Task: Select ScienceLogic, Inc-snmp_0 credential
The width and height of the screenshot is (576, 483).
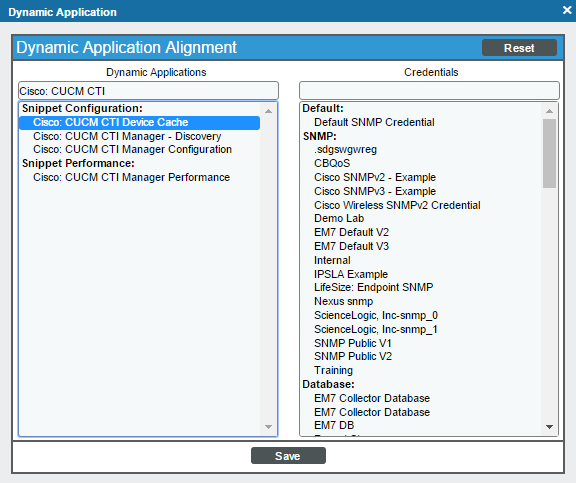Action: pos(376,316)
